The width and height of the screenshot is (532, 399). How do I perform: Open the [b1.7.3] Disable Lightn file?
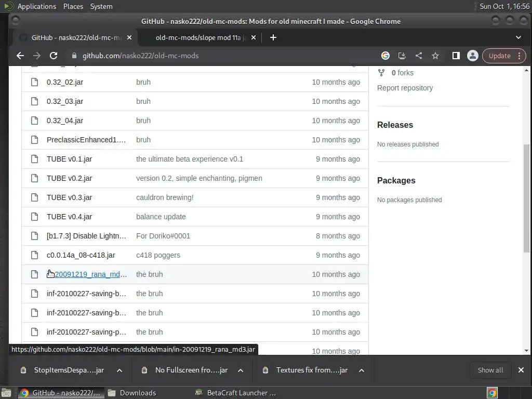pyautogui.click(x=87, y=236)
